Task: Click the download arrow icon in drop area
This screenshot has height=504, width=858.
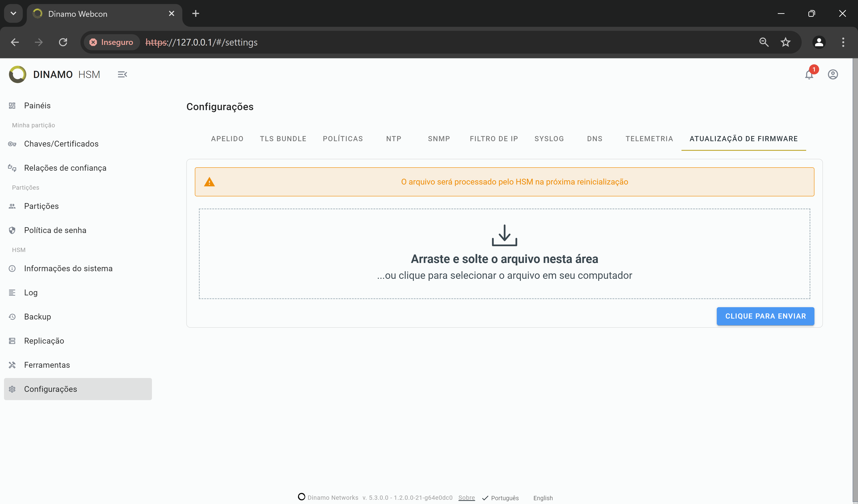Action: tap(505, 235)
